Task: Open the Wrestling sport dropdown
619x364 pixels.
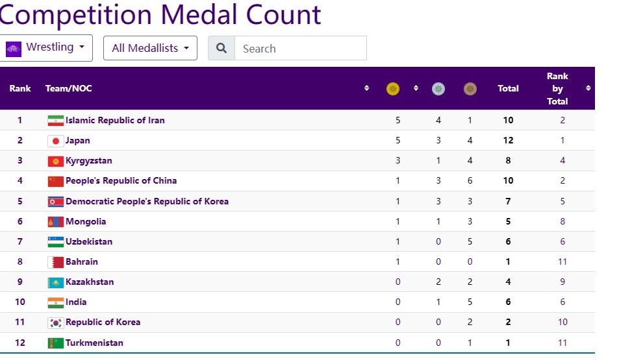Action: 46,48
